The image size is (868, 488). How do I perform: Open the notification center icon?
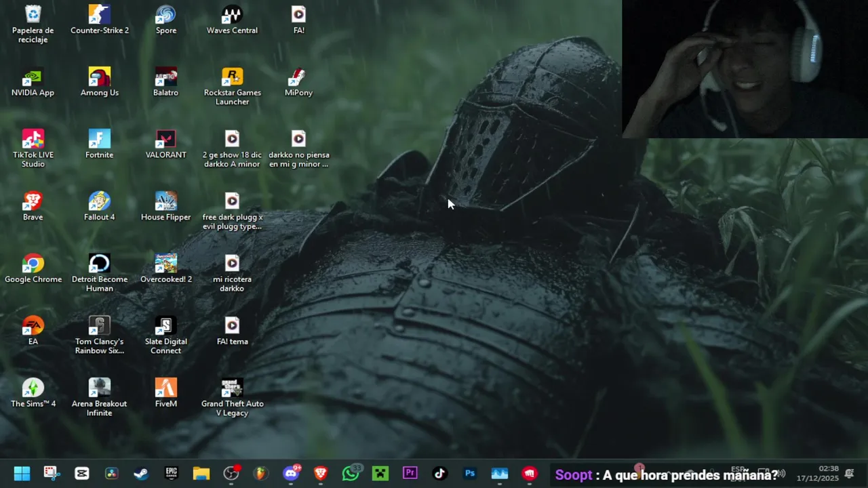tap(850, 473)
